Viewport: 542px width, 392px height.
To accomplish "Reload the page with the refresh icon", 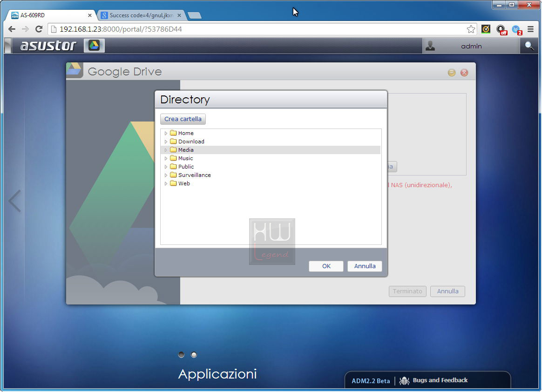I will pyautogui.click(x=39, y=29).
